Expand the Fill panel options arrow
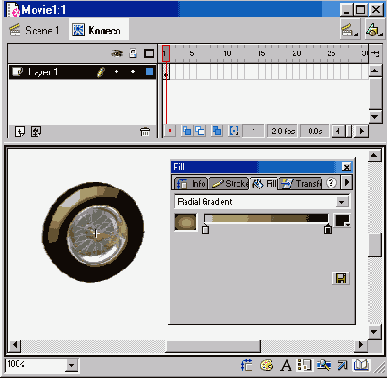This screenshot has height=378, width=387. click(x=347, y=182)
